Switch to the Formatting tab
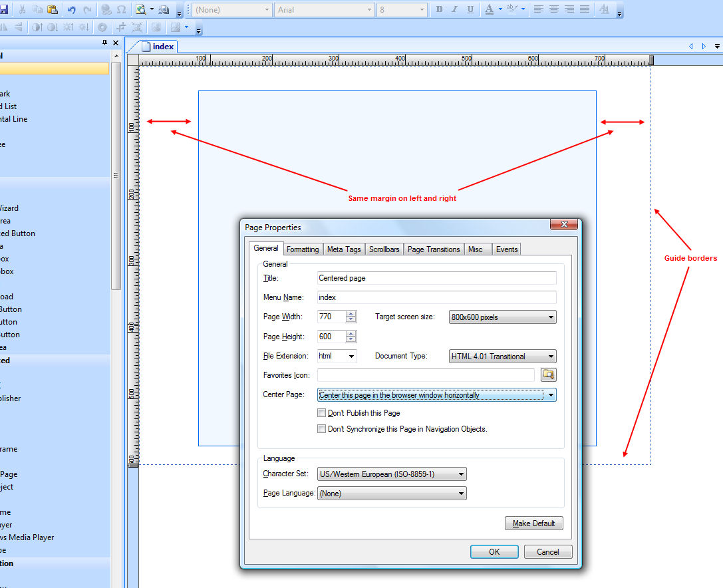723x588 pixels. coord(303,249)
